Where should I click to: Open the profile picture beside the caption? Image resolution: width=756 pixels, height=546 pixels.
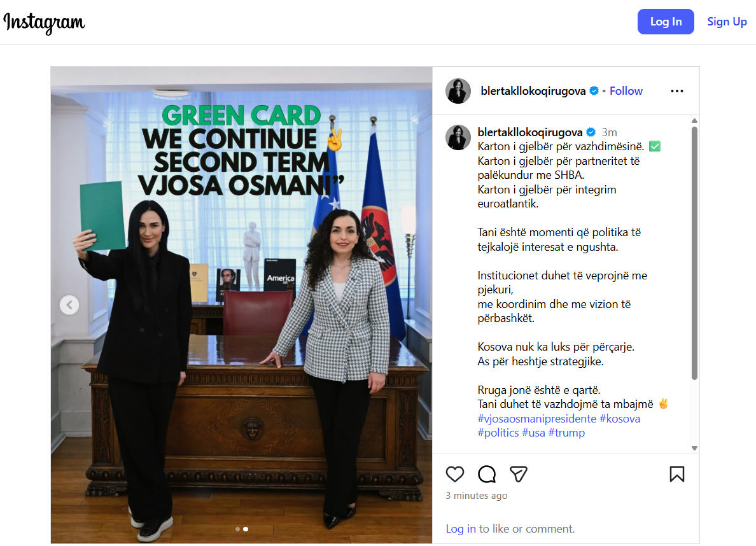click(x=458, y=137)
